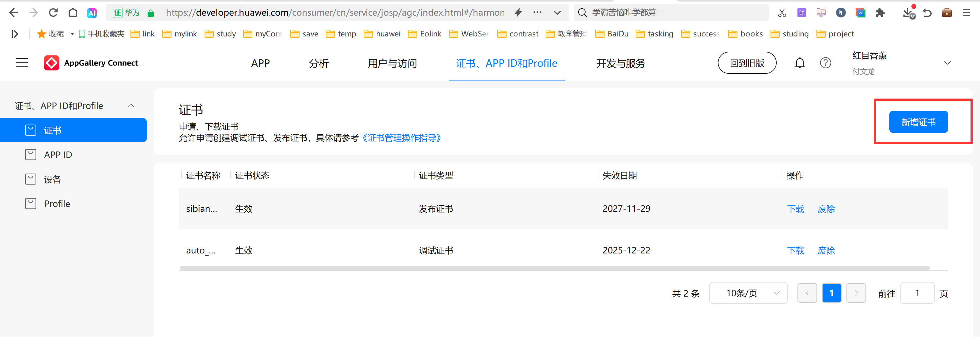
Task: Switch to the 开发与服务 tab
Action: point(620,63)
